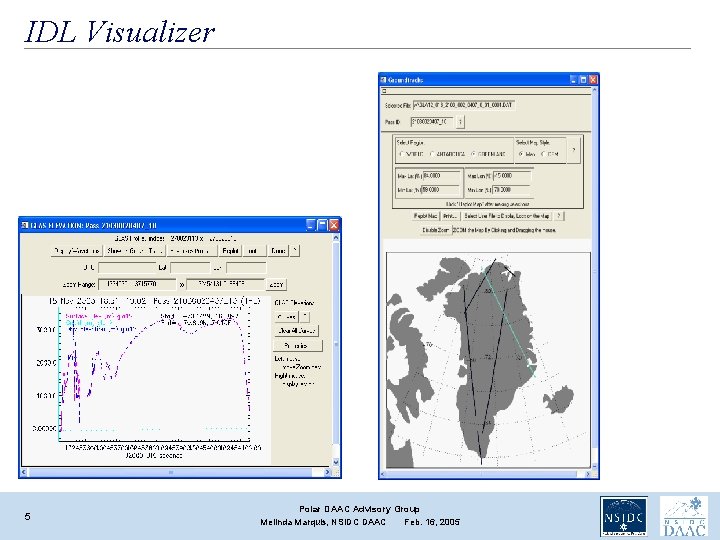This screenshot has height=540, width=720.
Task: Click the Replot button in GLAS Elevation window
Action: click(230, 251)
